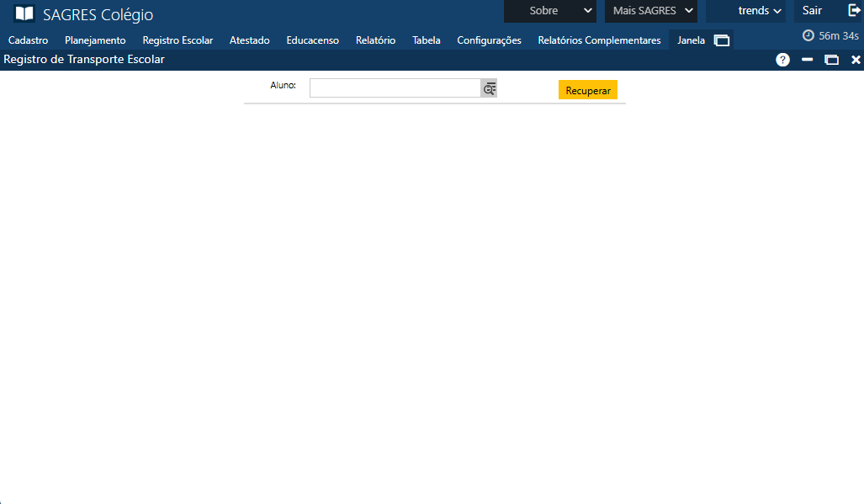The width and height of the screenshot is (864, 504).
Task: Click the SAGRES Colégio book logo icon
Action: tap(22, 14)
